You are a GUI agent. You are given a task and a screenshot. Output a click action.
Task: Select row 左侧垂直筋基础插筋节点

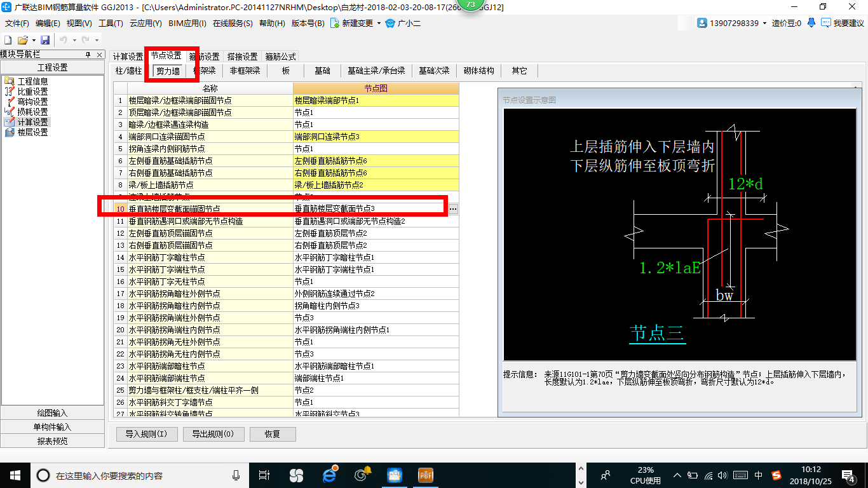pyautogui.click(x=210, y=161)
